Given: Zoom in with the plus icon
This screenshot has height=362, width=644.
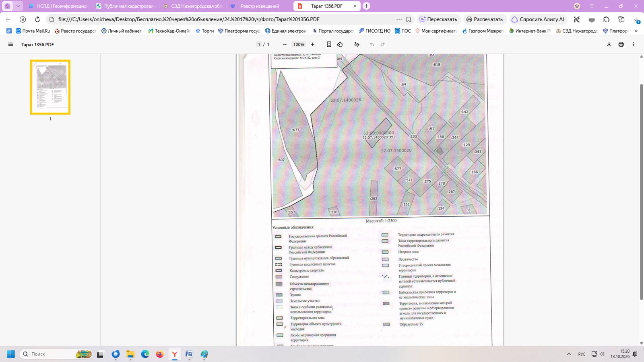Looking at the screenshot, I should click(313, 45).
